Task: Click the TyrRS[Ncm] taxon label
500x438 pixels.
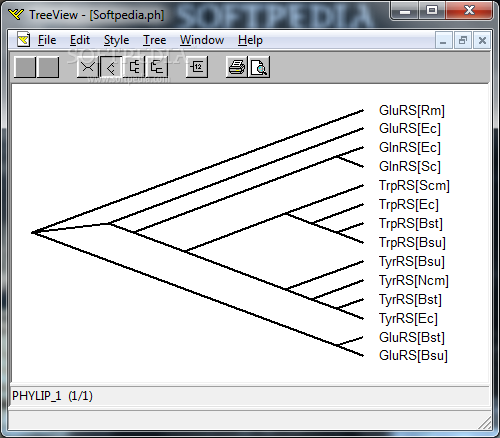Action: [x=414, y=280]
